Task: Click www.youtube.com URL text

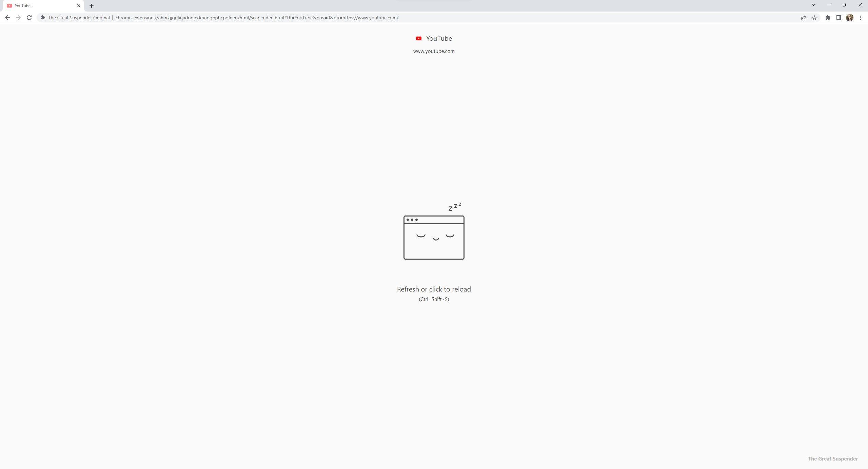Action: click(x=434, y=51)
